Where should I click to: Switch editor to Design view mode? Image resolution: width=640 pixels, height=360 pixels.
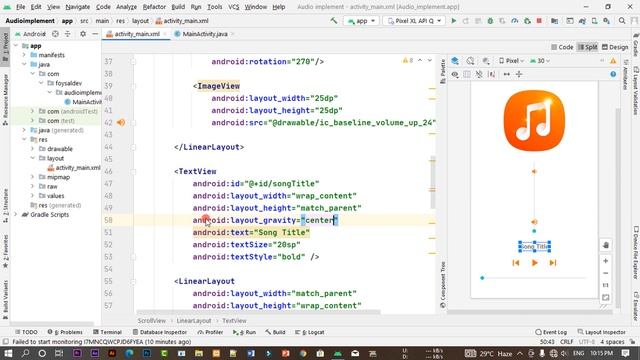pyautogui.click(x=615, y=47)
